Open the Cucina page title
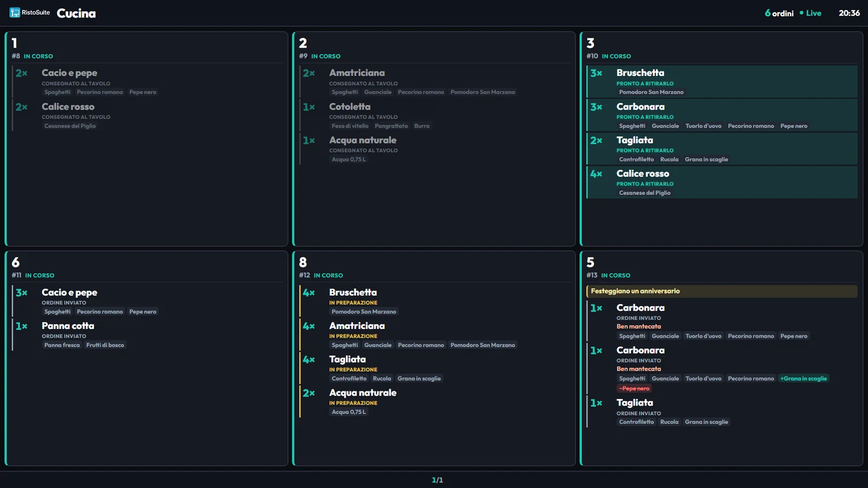Viewport: 868px width, 488px height. (76, 13)
